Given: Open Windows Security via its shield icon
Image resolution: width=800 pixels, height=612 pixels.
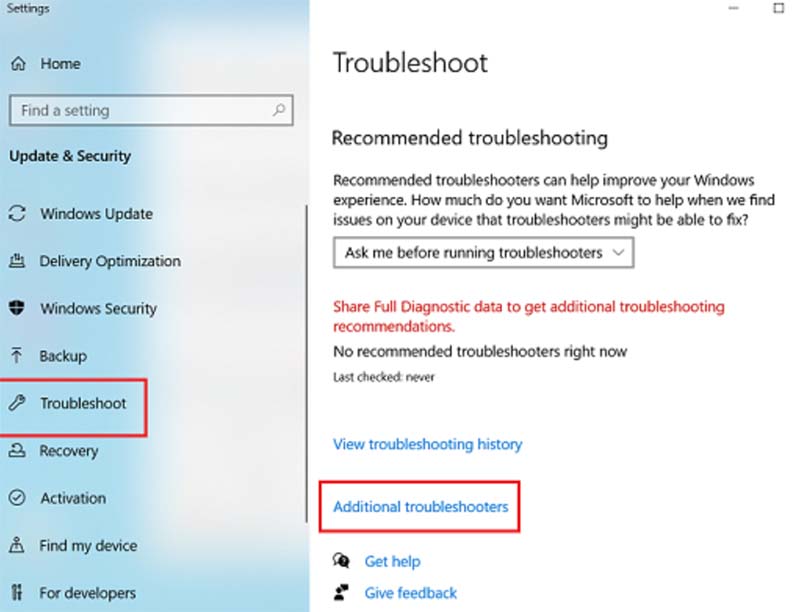Looking at the screenshot, I should [16, 309].
